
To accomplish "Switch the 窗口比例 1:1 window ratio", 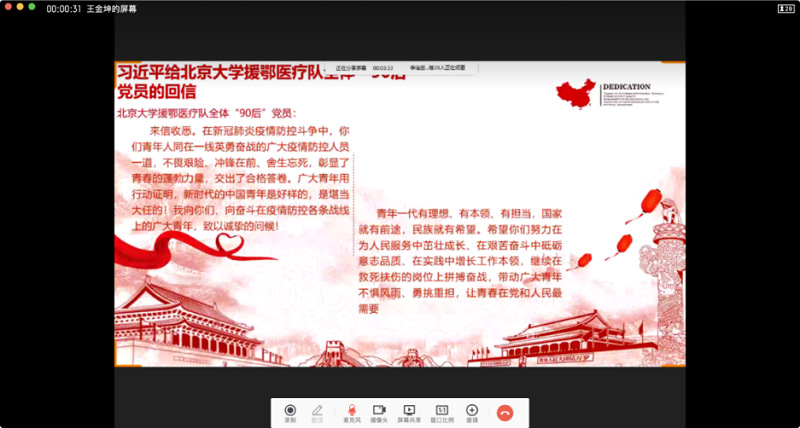I will 441,412.
